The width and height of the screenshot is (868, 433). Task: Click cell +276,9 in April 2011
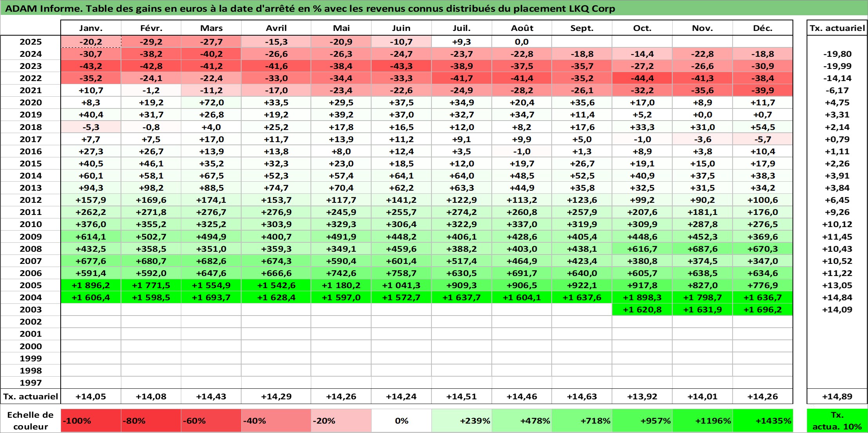tap(276, 212)
